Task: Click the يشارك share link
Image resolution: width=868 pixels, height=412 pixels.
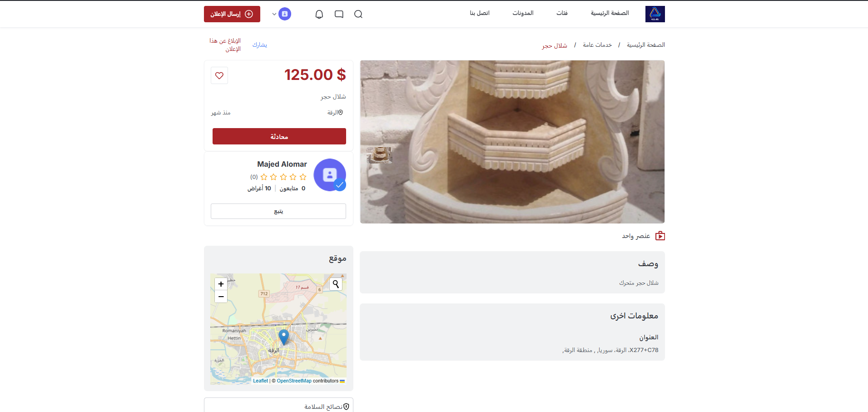Action: coord(260,45)
